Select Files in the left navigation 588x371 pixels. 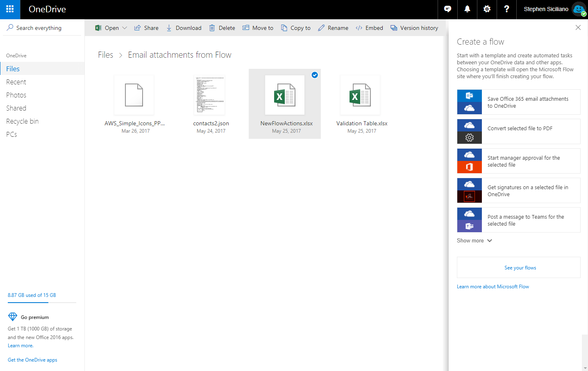(42, 68)
